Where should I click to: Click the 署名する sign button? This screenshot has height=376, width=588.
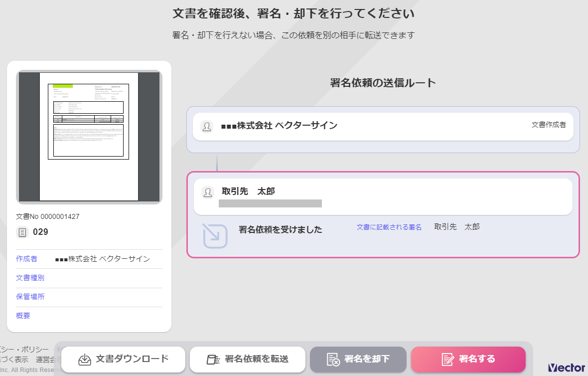click(468, 359)
